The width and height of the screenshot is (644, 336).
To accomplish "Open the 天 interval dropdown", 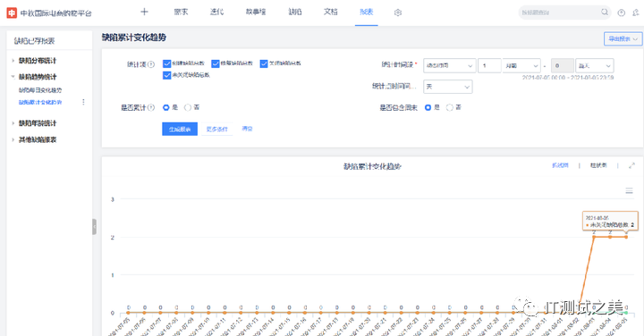I will click(x=448, y=87).
